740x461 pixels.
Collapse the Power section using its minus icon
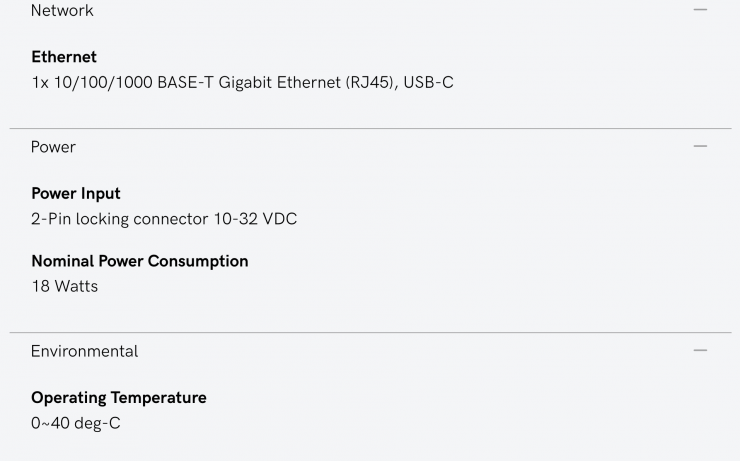700,146
